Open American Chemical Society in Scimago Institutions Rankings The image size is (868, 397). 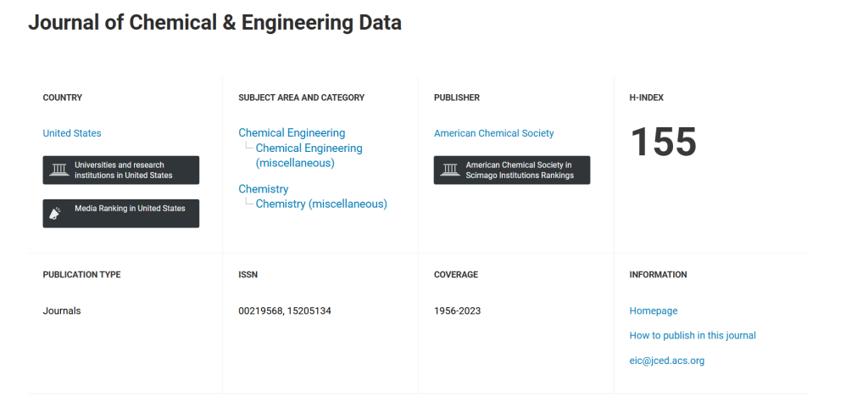511,170
